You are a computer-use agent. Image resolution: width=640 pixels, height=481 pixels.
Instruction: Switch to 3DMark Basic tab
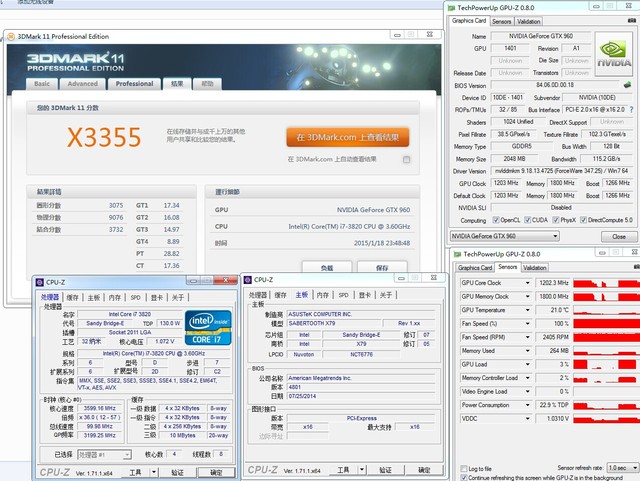point(42,84)
